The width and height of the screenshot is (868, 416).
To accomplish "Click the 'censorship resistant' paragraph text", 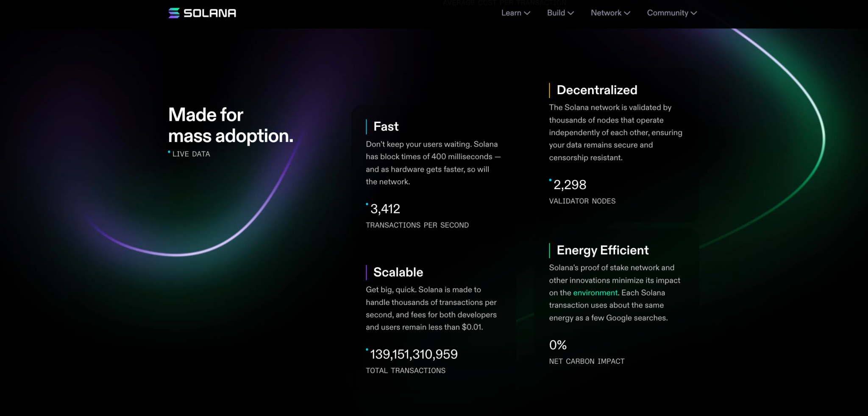I will [x=615, y=132].
